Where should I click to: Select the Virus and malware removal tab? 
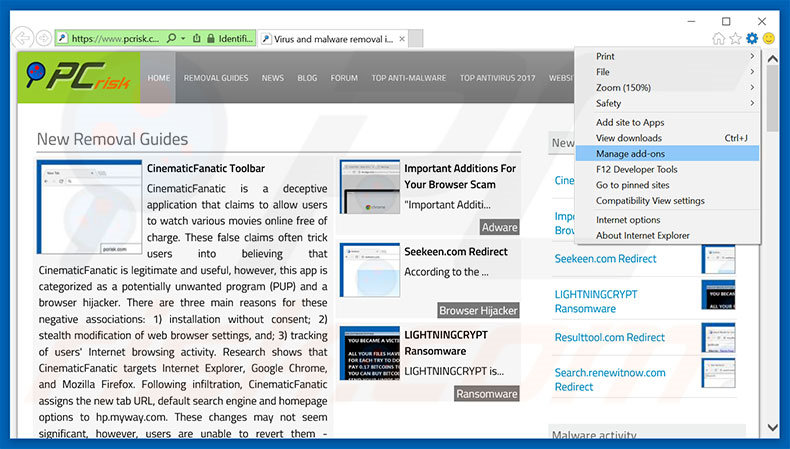coord(333,39)
